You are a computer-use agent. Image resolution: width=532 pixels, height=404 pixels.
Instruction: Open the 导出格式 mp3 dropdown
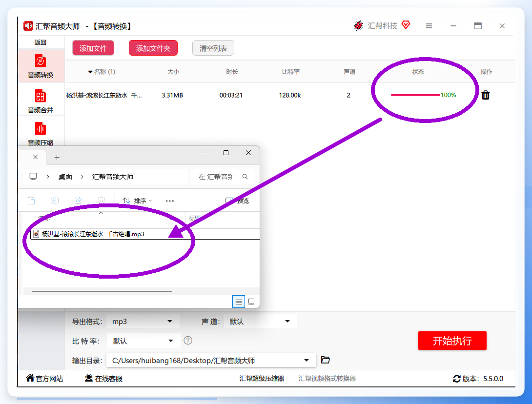pos(143,321)
